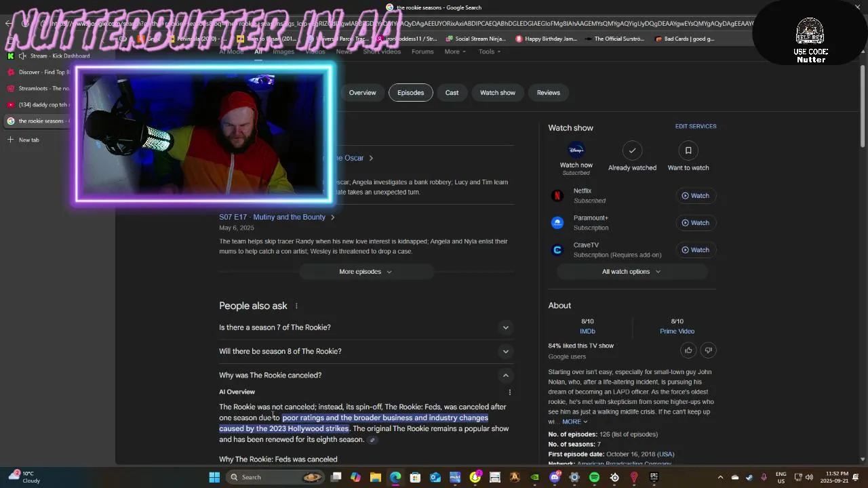Image resolution: width=868 pixels, height=488 pixels.
Task: Click the CraveTV logo icon
Action: coord(557,250)
